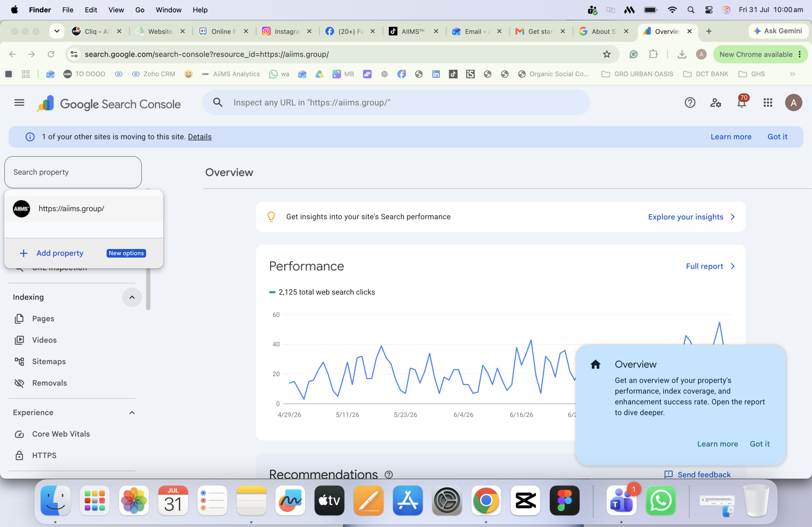Click Learn more in the site move banner
The width and height of the screenshot is (812, 527).
731,137
